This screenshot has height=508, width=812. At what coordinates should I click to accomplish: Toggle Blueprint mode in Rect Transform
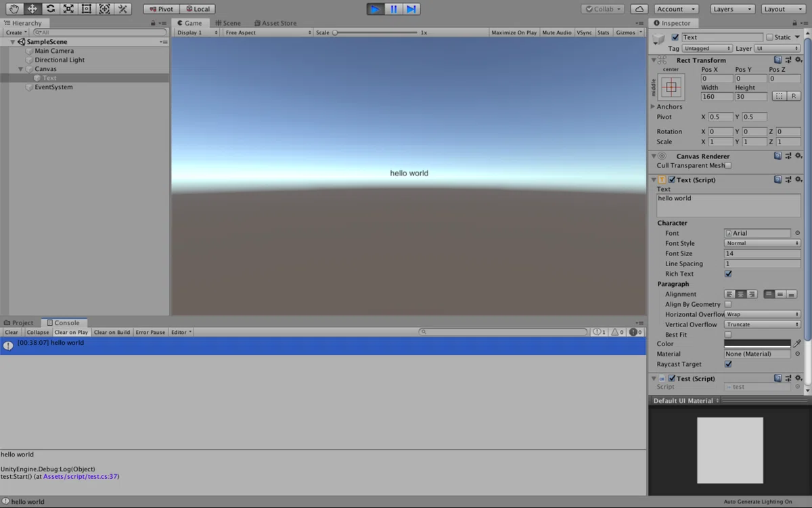pyautogui.click(x=780, y=96)
